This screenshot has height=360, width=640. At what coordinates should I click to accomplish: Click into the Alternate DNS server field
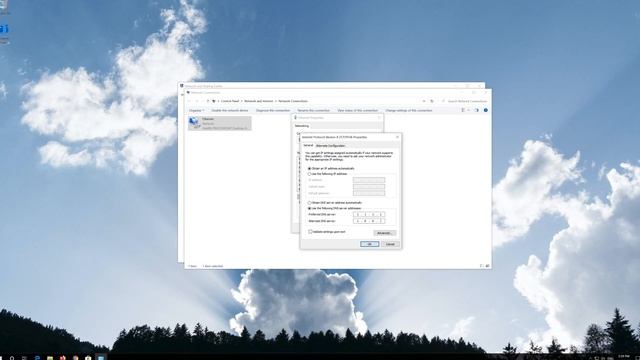pyautogui.click(x=369, y=221)
